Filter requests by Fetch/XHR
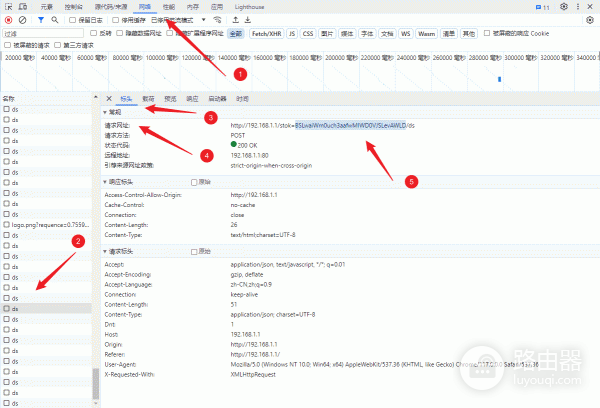 (267, 34)
